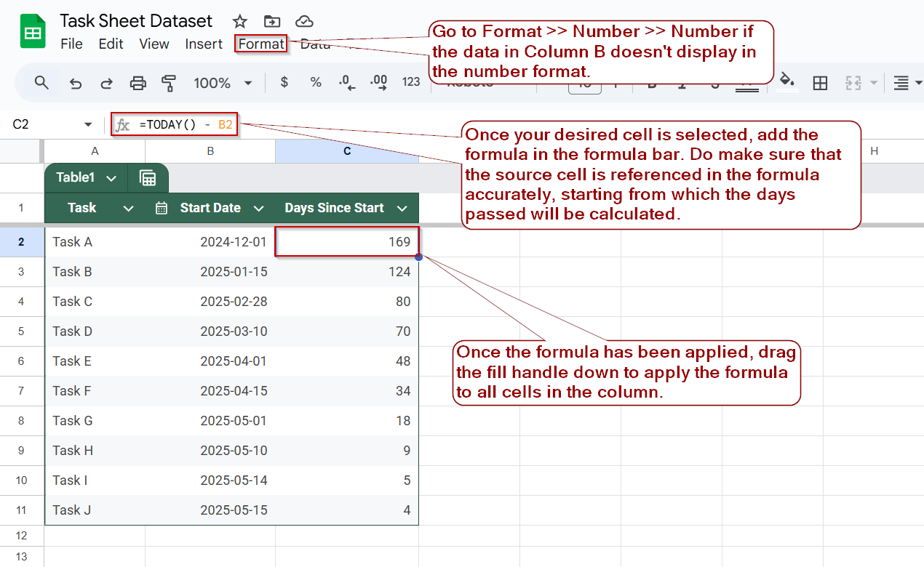Click the fx function icon

[123, 125]
